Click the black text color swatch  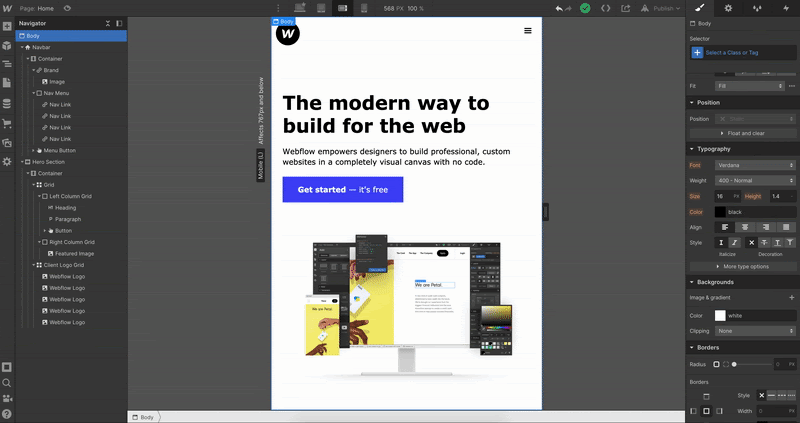[720, 212]
